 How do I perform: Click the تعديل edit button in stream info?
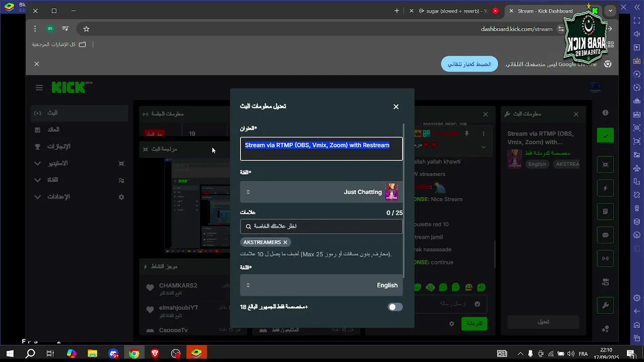click(543, 322)
